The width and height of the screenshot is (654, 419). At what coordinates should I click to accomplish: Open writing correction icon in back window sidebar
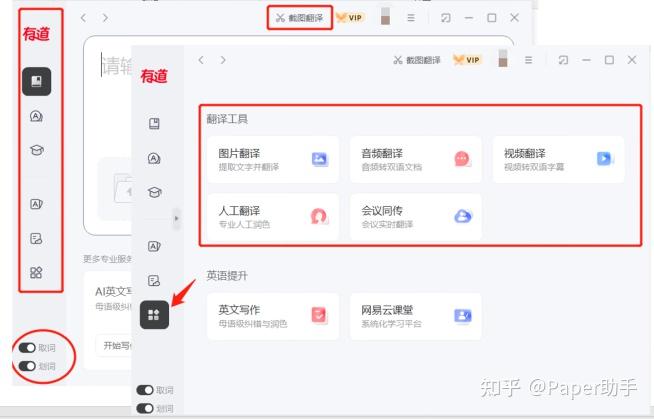coord(37,238)
